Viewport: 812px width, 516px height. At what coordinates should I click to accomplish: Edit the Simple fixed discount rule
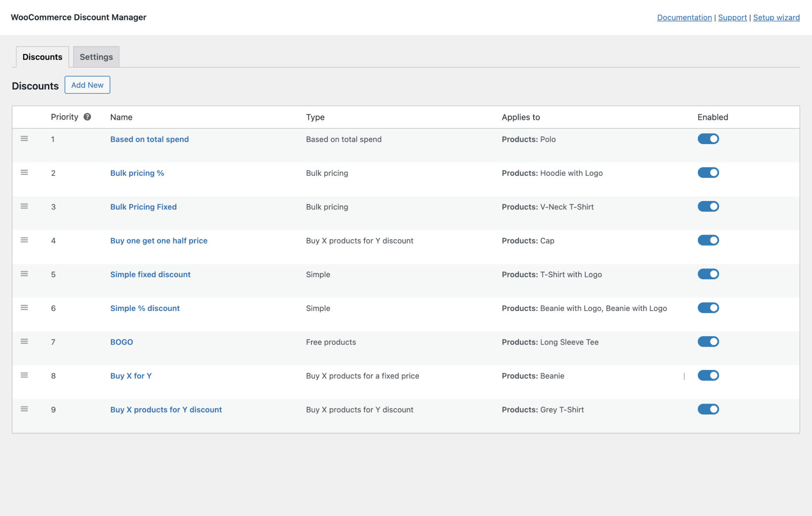150,274
